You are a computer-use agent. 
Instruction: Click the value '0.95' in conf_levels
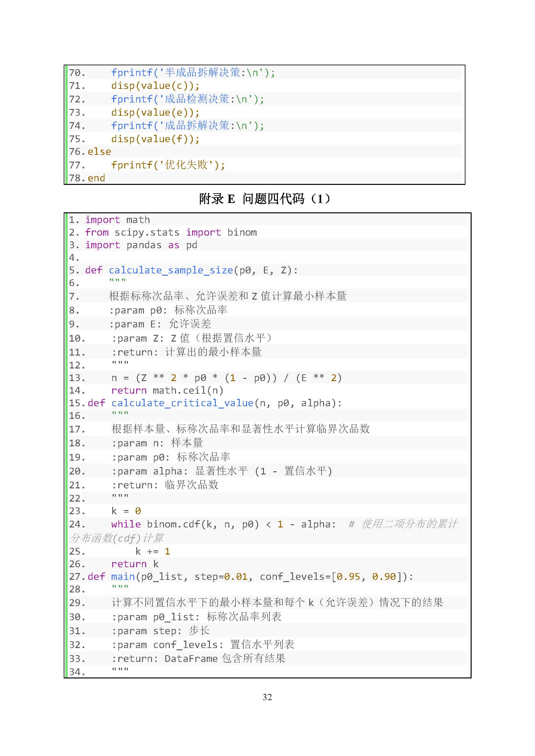pyautogui.click(x=348, y=577)
